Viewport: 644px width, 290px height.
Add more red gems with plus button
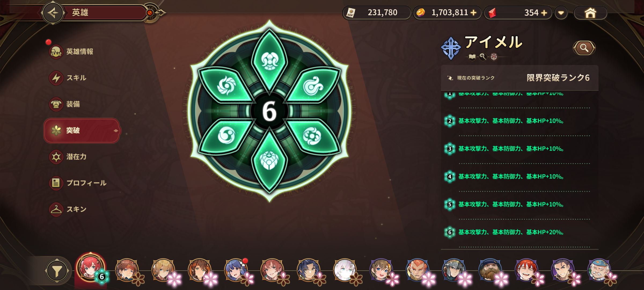(x=544, y=13)
